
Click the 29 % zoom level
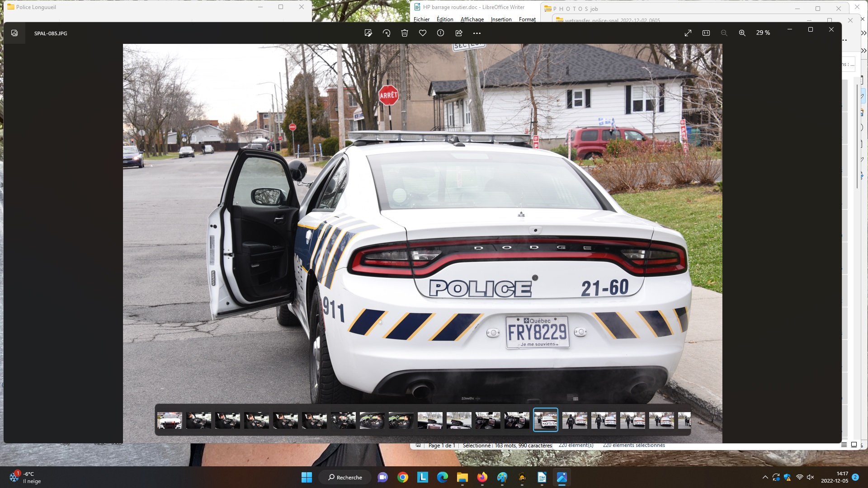pos(763,33)
